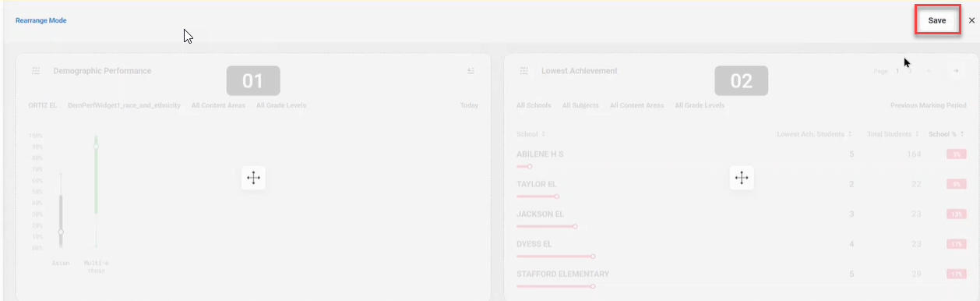Click total students value 29 for STAFFORD
Screen dimensions: 980x301
[x=916, y=274]
